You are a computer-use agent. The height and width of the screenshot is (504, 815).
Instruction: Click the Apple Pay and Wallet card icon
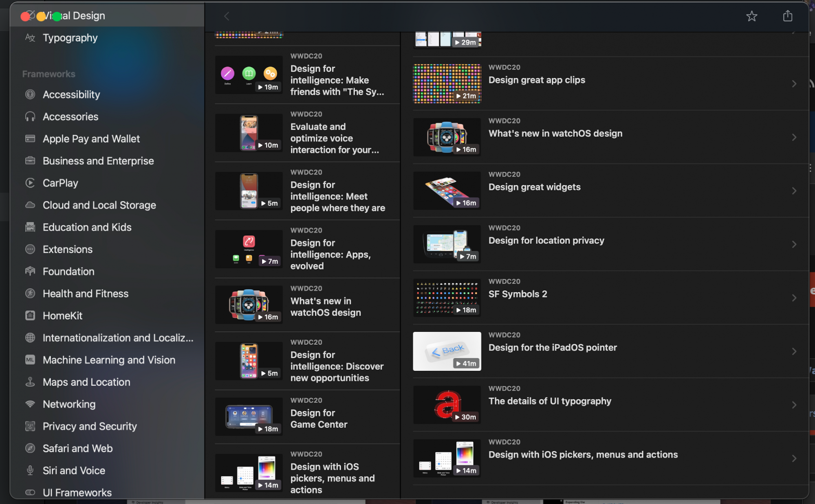[30, 139]
